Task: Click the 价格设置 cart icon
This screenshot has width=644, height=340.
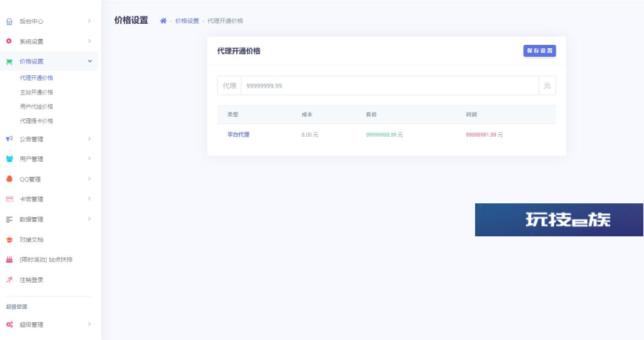Action: [x=9, y=61]
